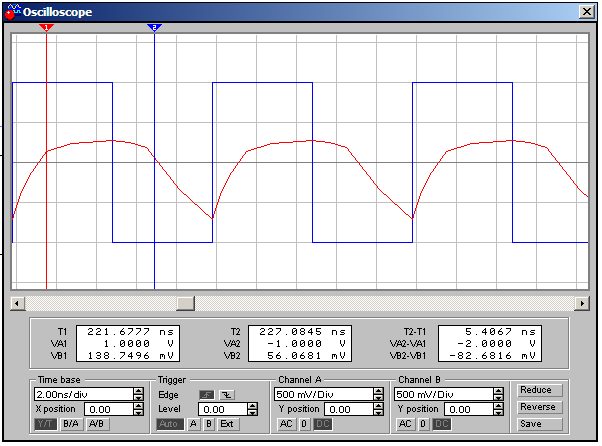Decrease Channel A Y position down arrow

379,413
